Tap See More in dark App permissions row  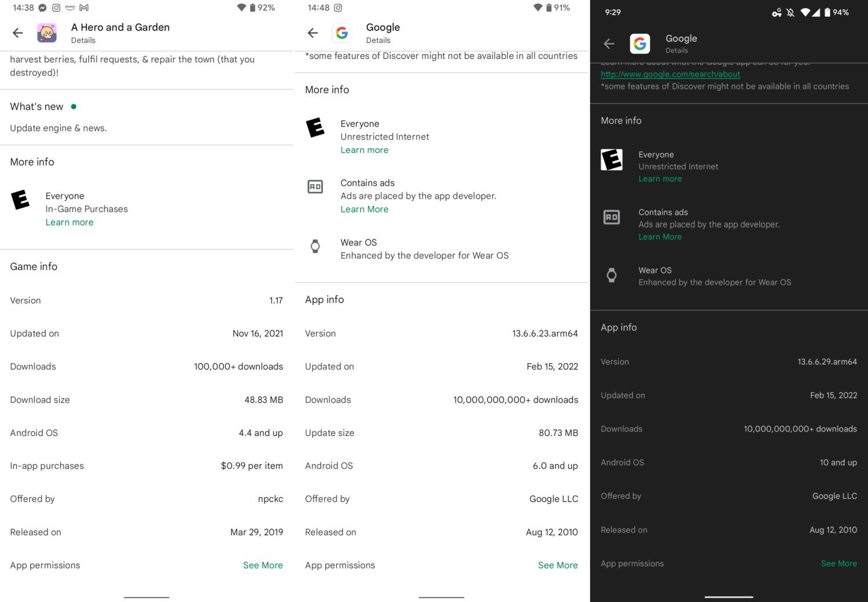point(838,564)
